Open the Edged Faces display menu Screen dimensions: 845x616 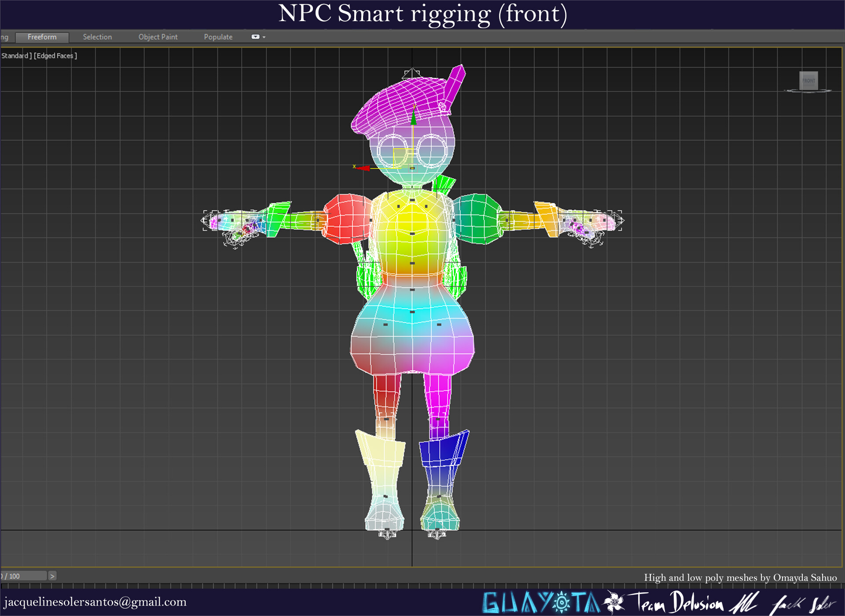pos(54,56)
